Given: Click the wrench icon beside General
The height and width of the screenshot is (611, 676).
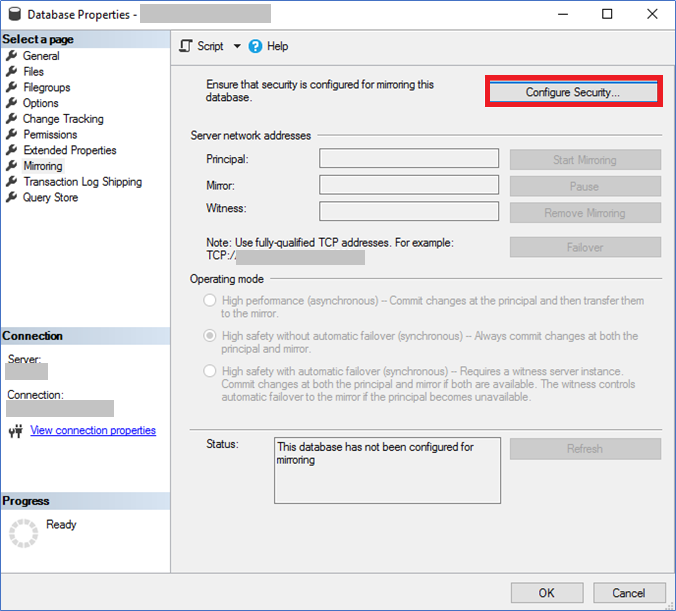Looking at the screenshot, I should coord(12,55).
